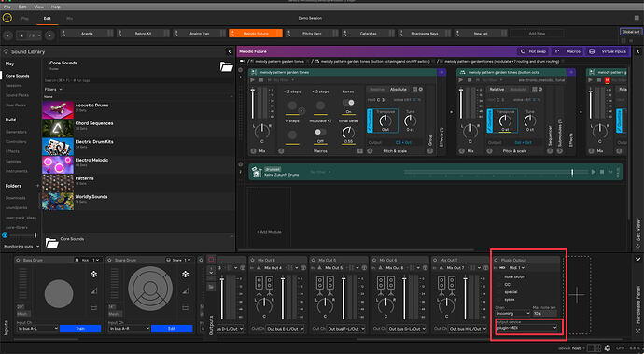Image resolution: width=644 pixels, height=354 pixels.
Task: Click the Virtual inputs icon
Action: tap(592, 51)
